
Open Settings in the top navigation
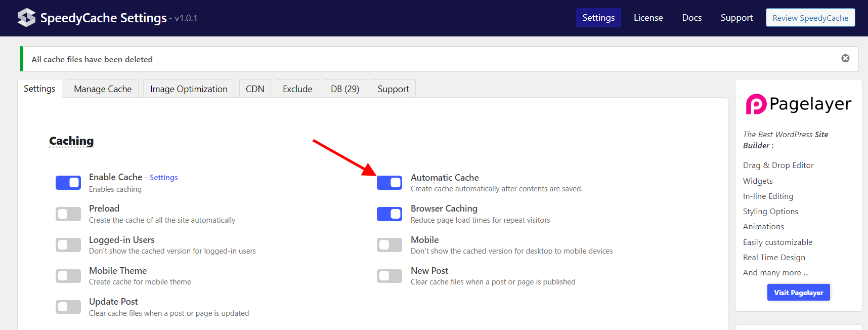tap(598, 18)
